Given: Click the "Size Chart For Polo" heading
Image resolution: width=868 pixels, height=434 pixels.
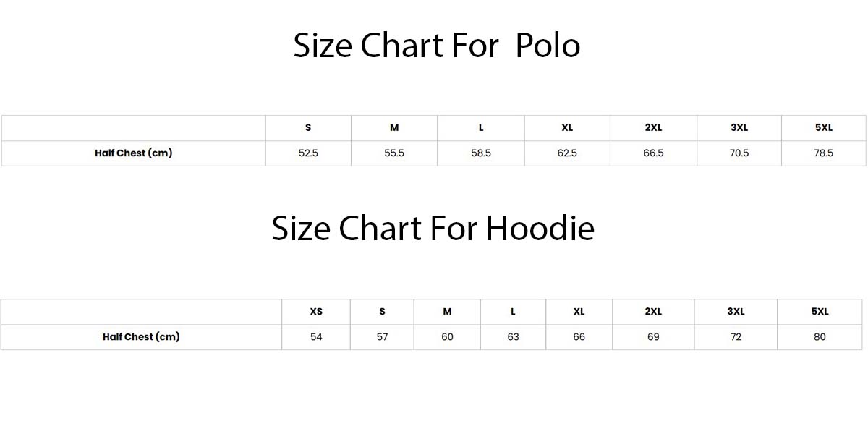Looking at the screenshot, I should [436, 46].
